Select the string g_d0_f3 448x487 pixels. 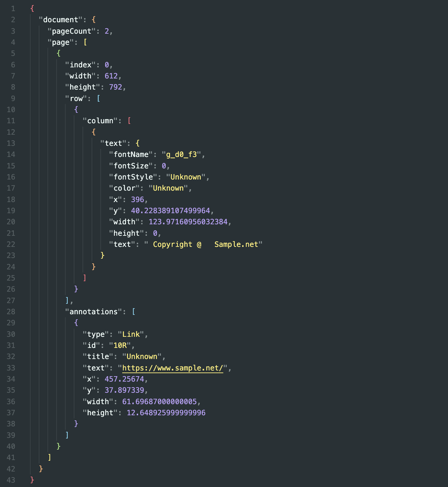[x=182, y=154]
